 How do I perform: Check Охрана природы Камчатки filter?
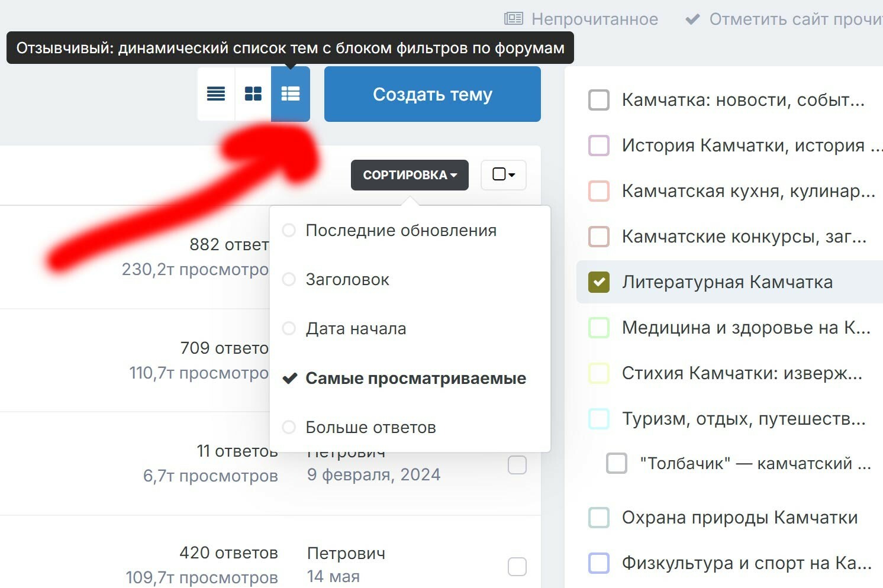pos(599,518)
